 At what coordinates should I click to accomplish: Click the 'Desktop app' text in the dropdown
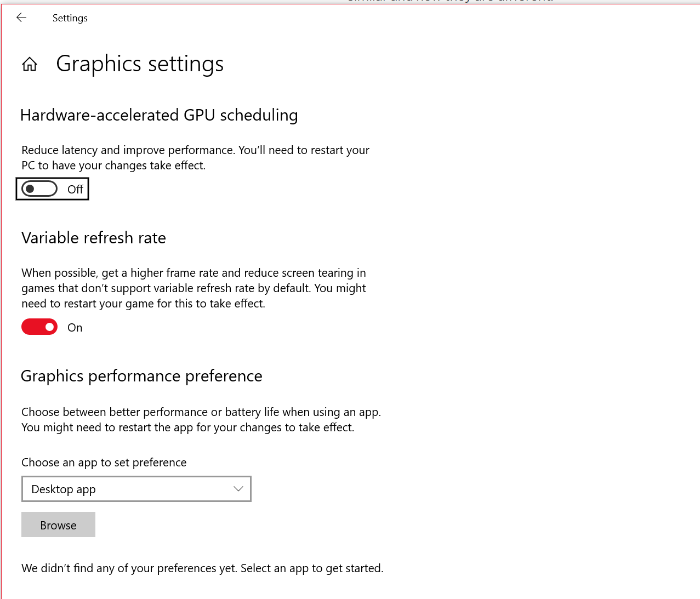[x=64, y=489]
